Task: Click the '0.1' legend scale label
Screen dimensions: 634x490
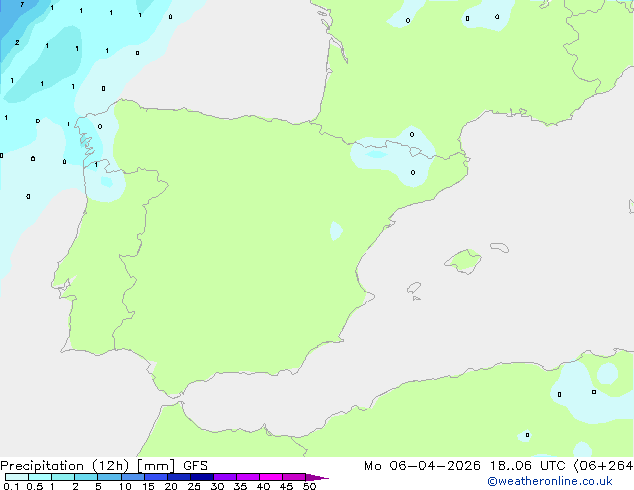Action: pos(11,486)
